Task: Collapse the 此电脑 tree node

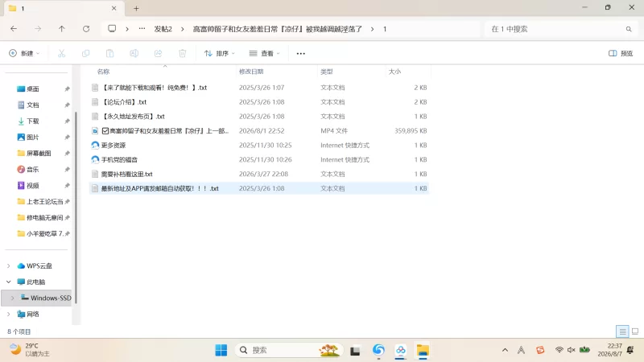Action: [9, 282]
